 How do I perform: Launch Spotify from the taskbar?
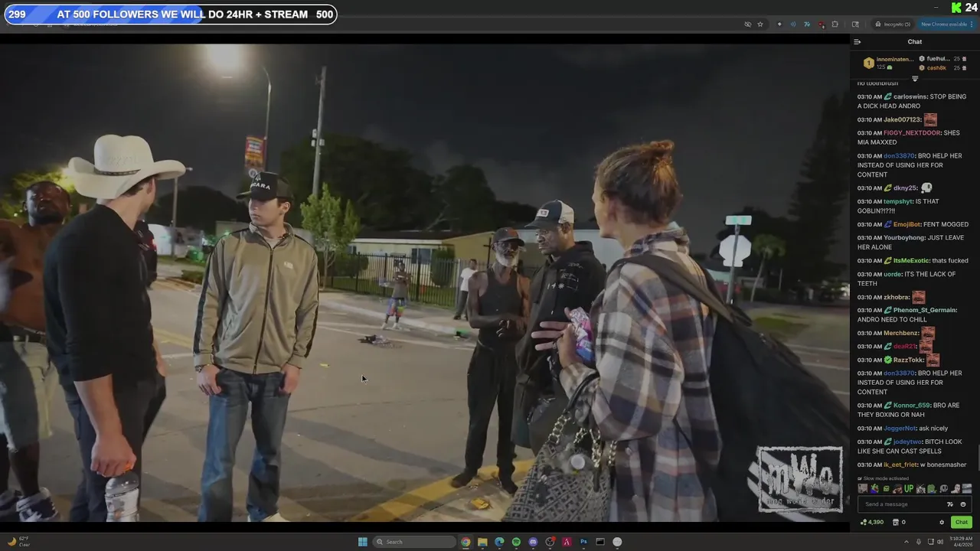pos(516,542)
